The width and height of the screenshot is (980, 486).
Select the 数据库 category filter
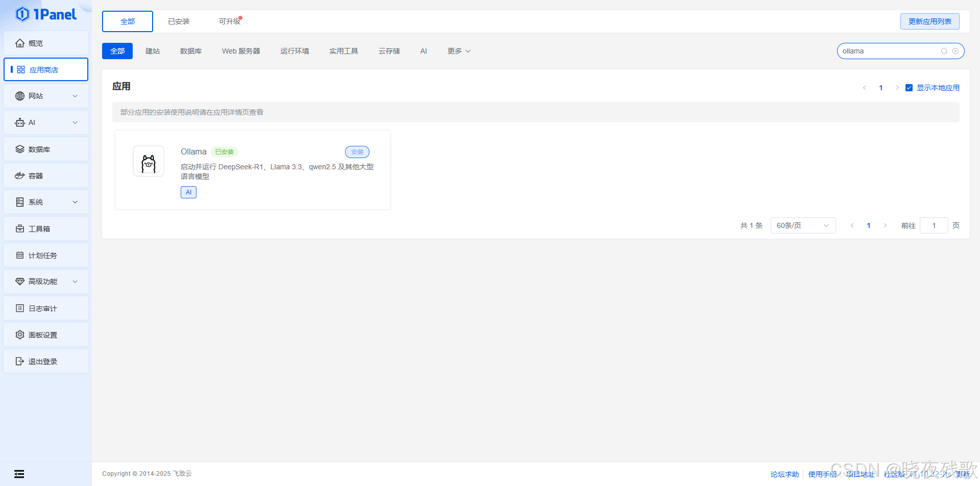tap(191, 51)
